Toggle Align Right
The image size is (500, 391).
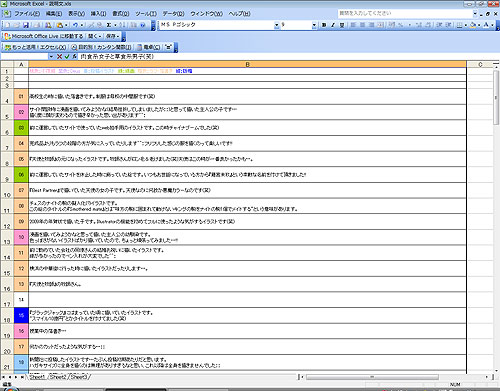(x=371, y=25)
